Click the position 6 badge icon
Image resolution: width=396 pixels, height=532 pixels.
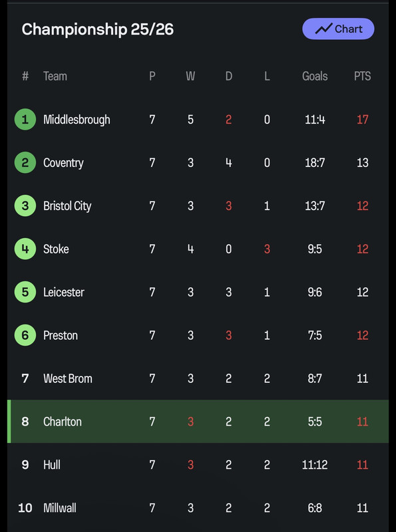click(25, 335)
